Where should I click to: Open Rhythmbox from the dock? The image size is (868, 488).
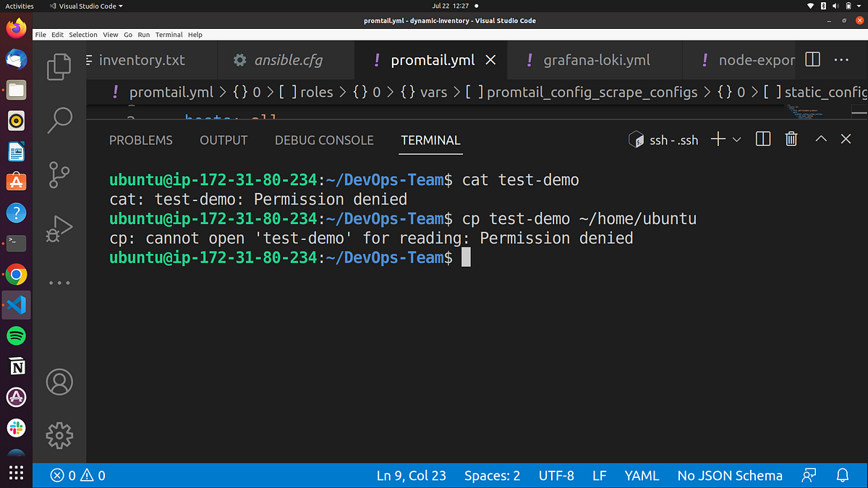pos(16,121)
